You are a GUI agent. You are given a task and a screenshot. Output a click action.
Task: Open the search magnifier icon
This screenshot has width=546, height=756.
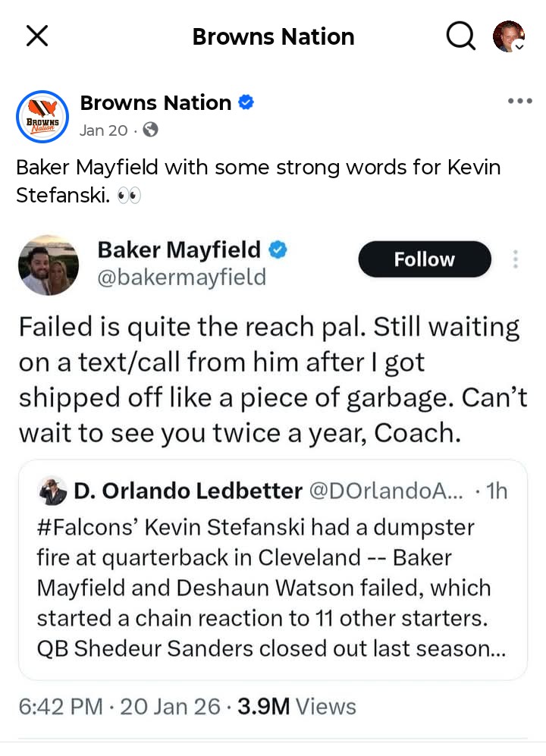pos(460,36)
